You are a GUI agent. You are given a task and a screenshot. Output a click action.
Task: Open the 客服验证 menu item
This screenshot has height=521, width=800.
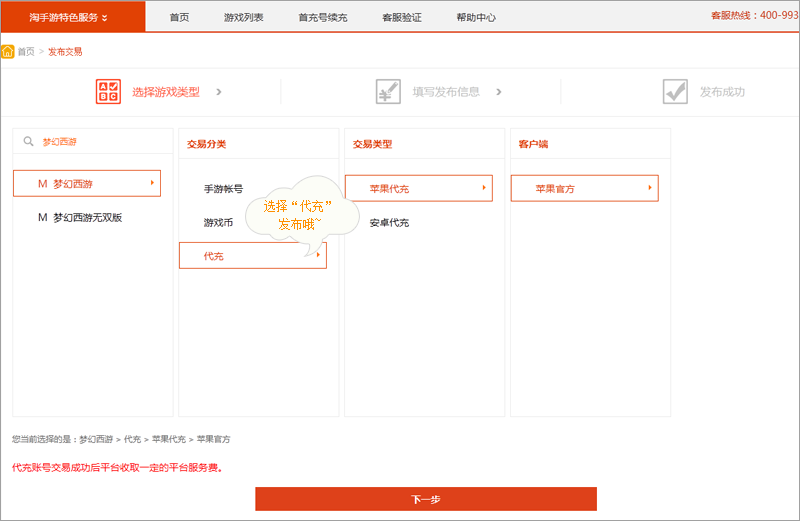[x=402, y=17]
